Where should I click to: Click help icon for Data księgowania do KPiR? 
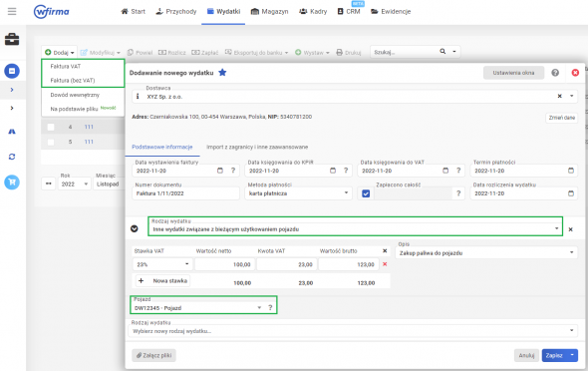[346, 171]
